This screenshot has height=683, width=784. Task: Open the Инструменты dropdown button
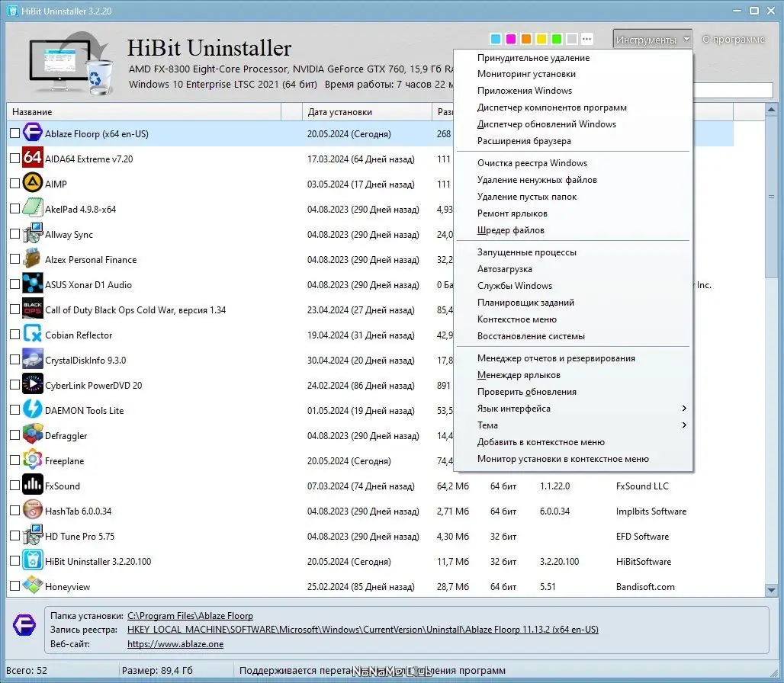coord(653,39)
